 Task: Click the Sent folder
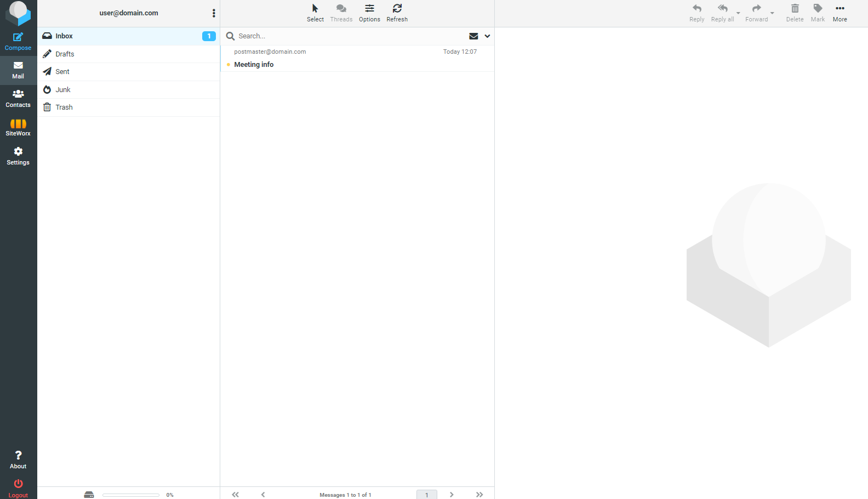pyautogui.click(x=62, y=72)
